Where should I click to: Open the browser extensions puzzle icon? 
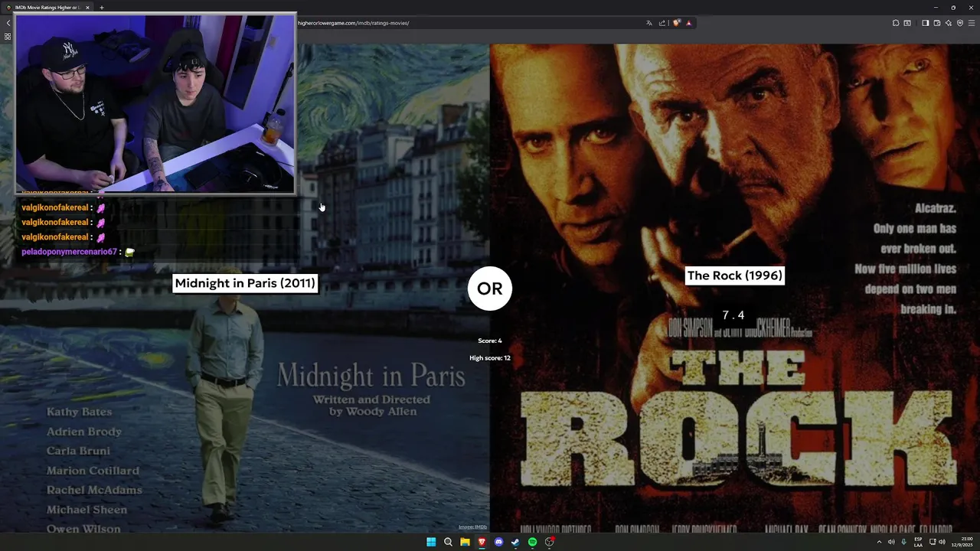896,23
